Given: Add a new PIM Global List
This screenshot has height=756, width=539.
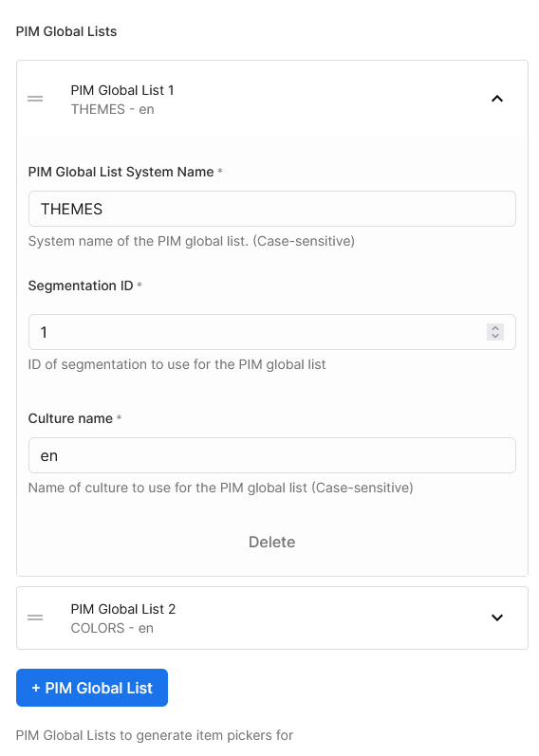Looking at the screenshot, I should 92,688.
